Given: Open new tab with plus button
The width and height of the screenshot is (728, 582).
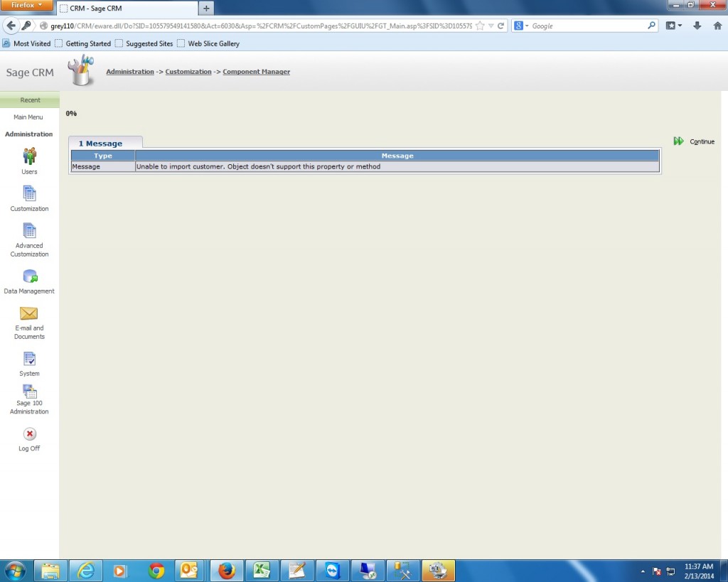Looking at the screenshot, I should click(x=206, y=9).
